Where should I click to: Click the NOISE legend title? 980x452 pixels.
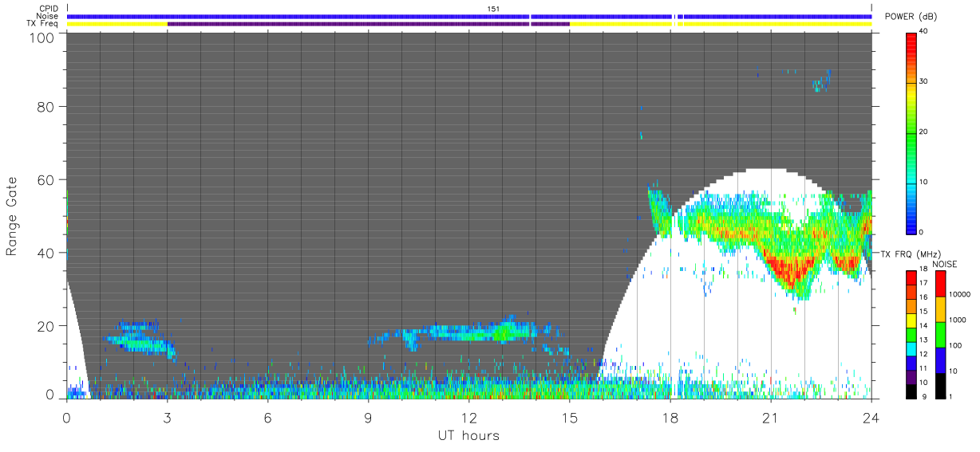coord(944,264)
